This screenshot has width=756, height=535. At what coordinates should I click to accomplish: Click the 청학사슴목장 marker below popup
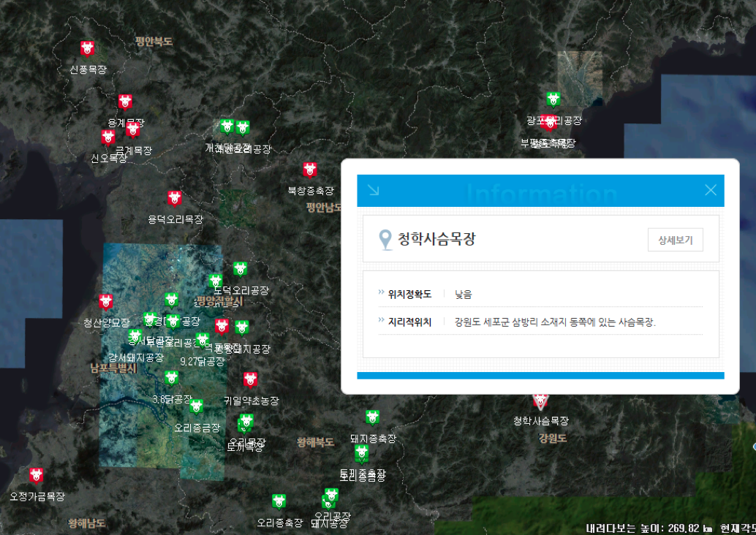[540, 401]
